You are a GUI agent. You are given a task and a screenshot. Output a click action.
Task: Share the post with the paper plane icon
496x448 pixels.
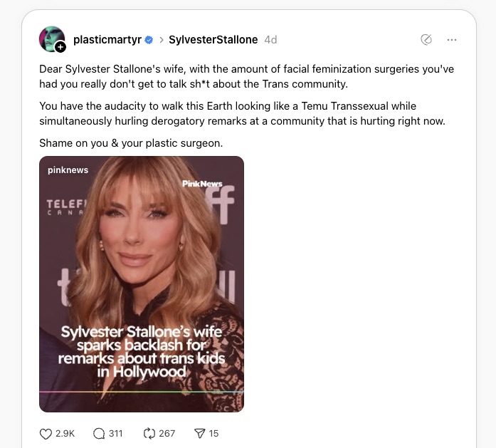199,434
